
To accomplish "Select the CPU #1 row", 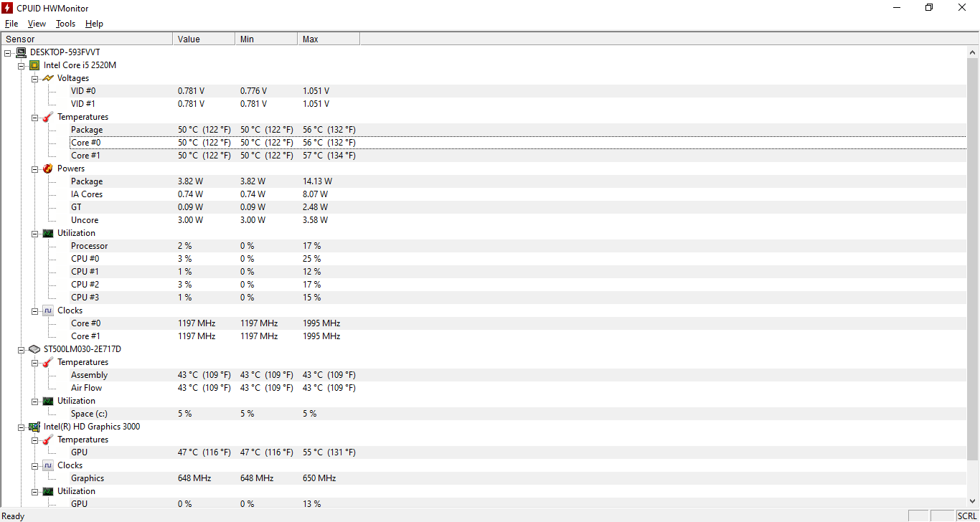I will pyautogui.click(x=517, y=272).
